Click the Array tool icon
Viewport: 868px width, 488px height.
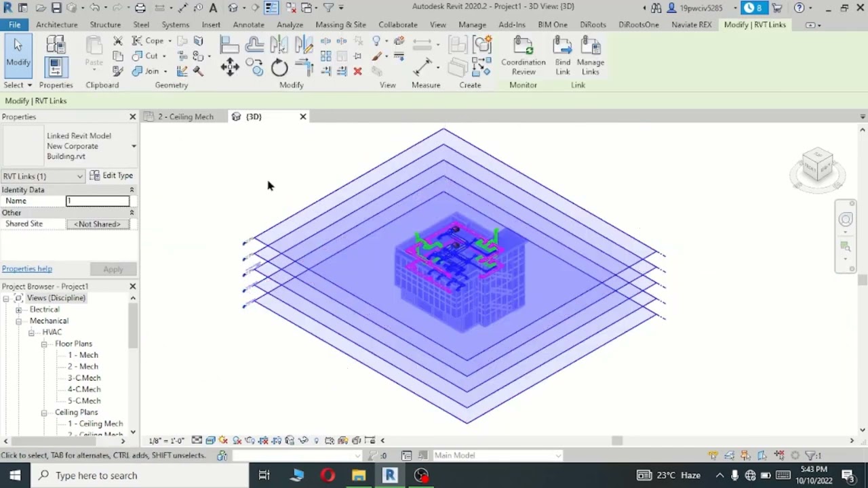pyautogui.click(x=325, y=56)
